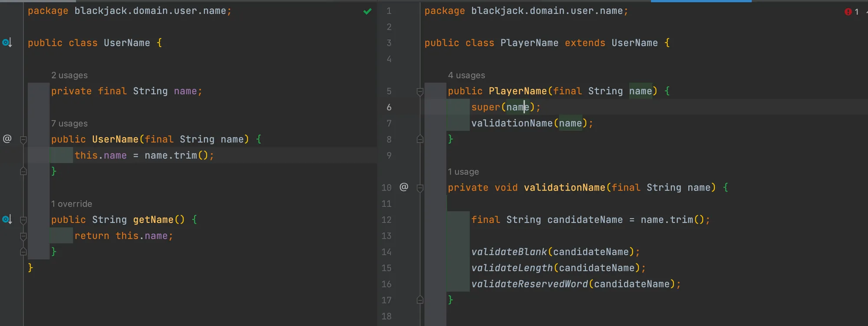Click the green checkmark inspection indicator
Viewport: 868px width, 326px height.
click(x=367, y=11)
